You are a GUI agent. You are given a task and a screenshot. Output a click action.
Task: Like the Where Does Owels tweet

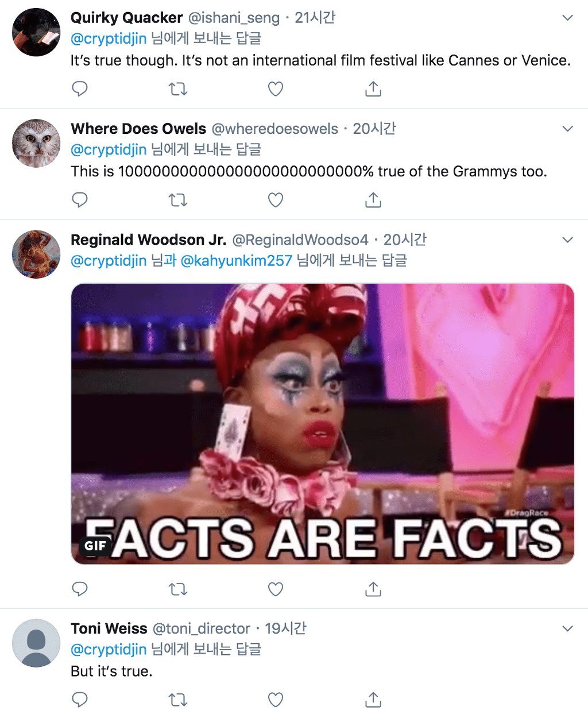click(x=276, y=200)
